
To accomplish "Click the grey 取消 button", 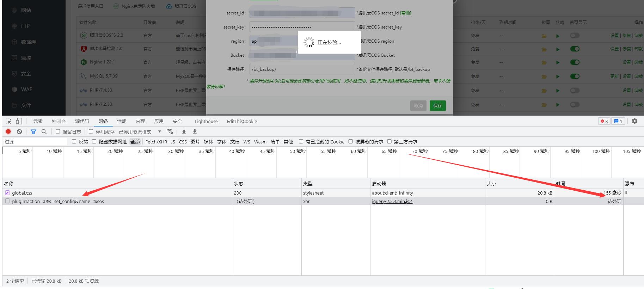I will click(x=418, y=106).
